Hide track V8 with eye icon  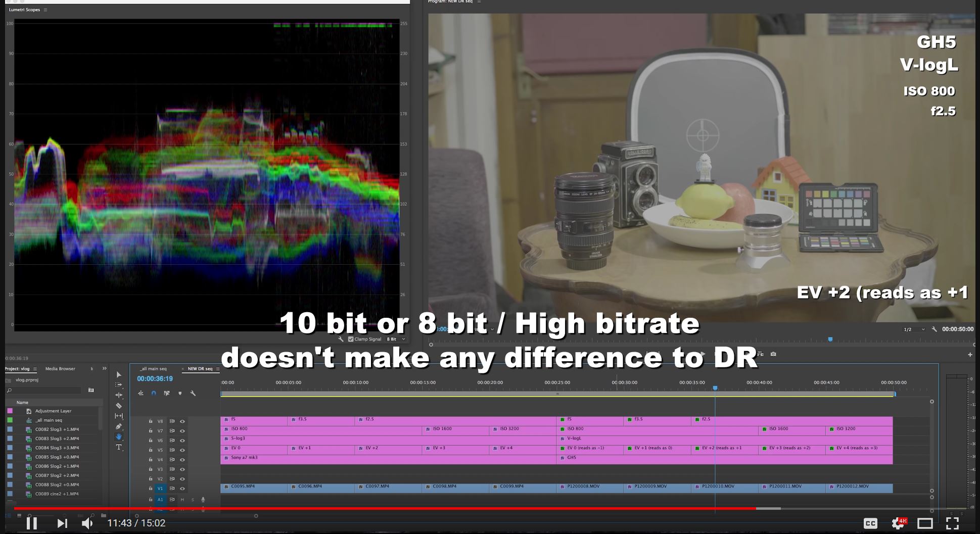point(182,421)
